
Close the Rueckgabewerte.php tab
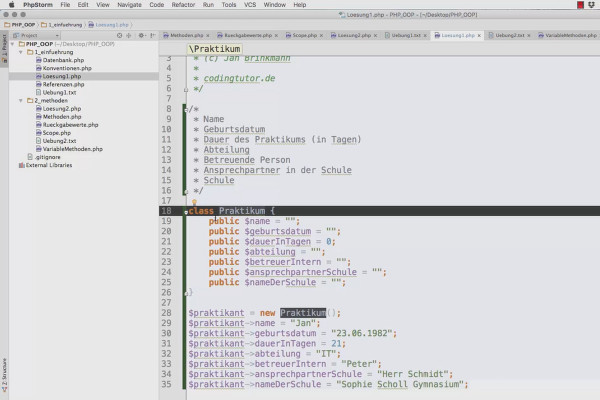pos(276,36)
